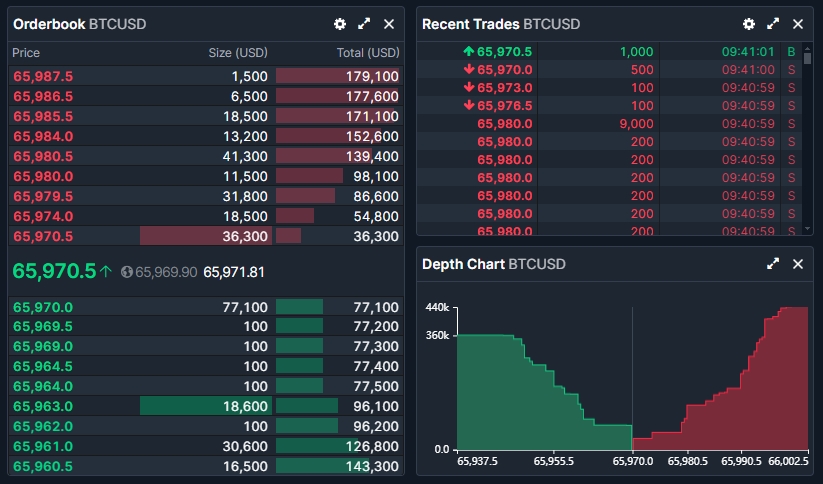Close the Depth Chart panel
This screenshot has width=823, height=484.
click(798, 264)
